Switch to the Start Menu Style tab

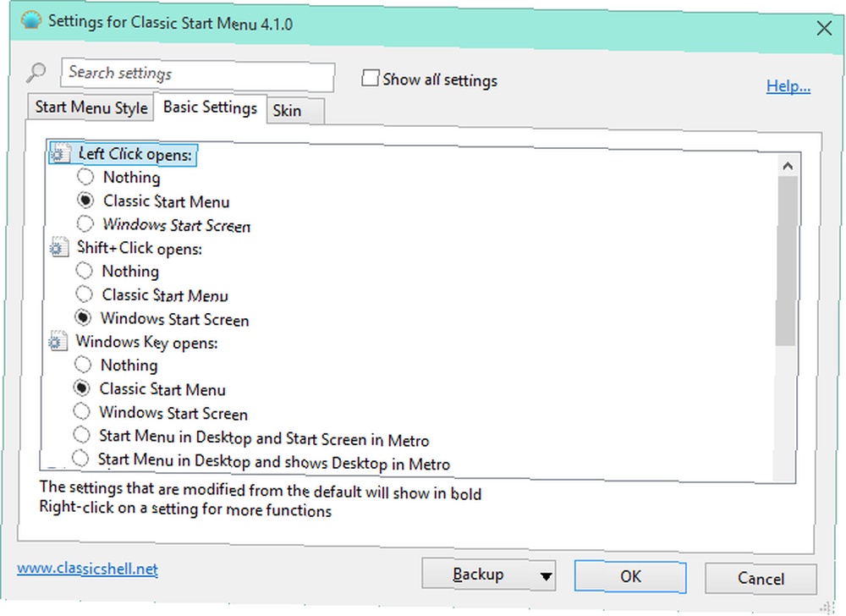(91, 107)
